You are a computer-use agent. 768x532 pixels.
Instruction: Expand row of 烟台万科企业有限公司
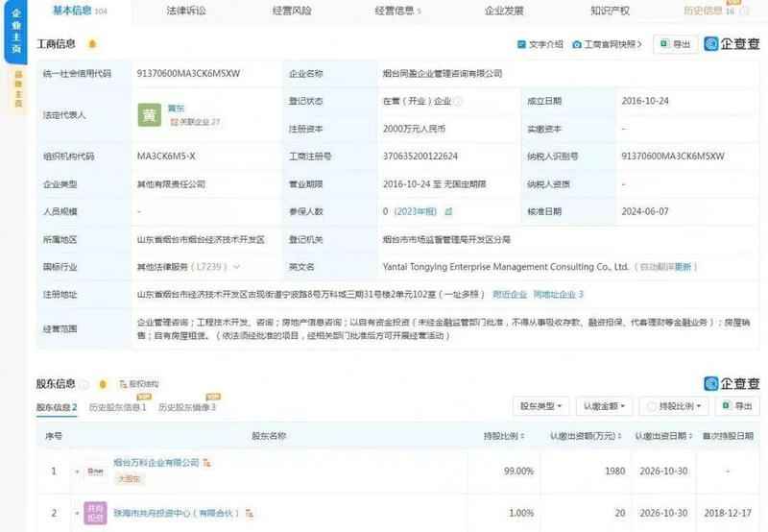(x=77, y=472)
